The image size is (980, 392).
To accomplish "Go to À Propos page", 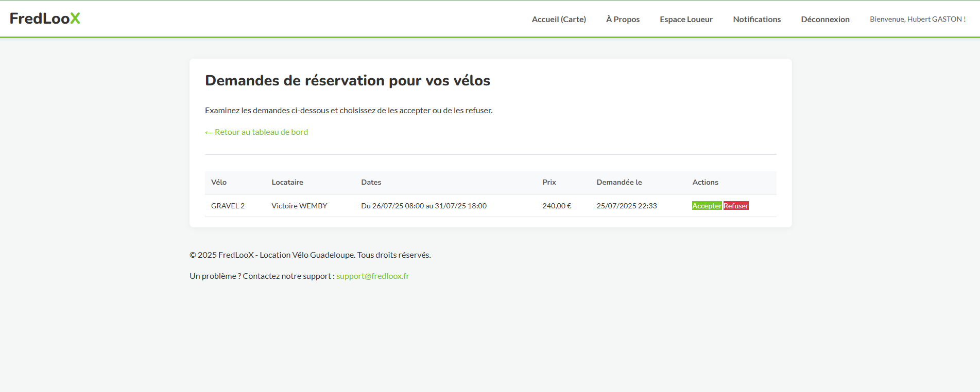I will (623, 19).
